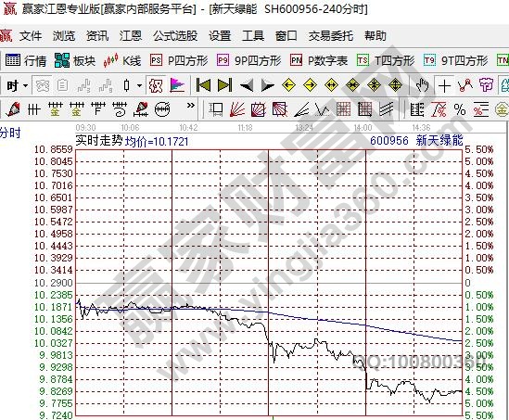
Task: Open the 资讯 menu
Action: 97,36
